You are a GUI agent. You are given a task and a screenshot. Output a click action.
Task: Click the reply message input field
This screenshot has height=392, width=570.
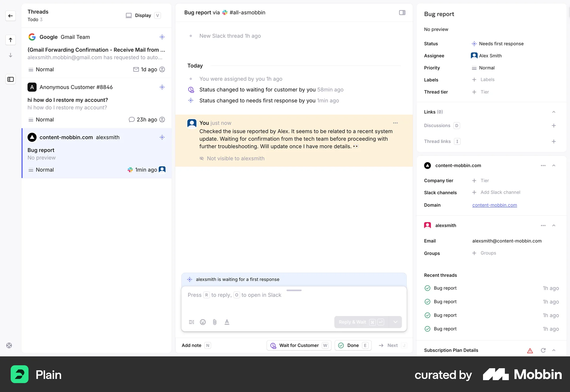point(294,301)
